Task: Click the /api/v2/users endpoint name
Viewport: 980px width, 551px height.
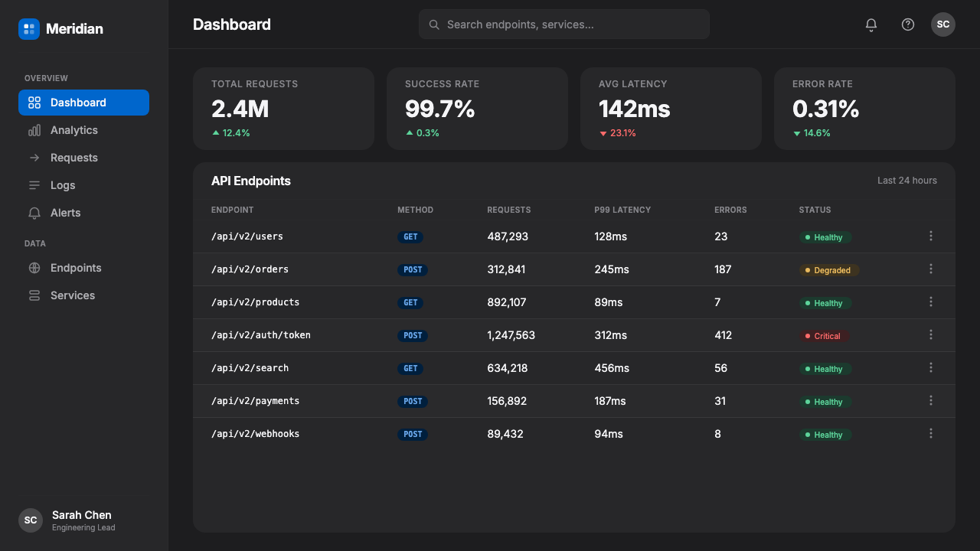Action: [247, 236]
